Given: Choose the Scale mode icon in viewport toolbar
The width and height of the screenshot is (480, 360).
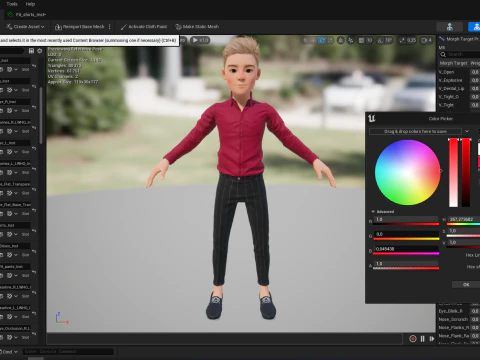Looking at the screenshot, I should [330, 40].
